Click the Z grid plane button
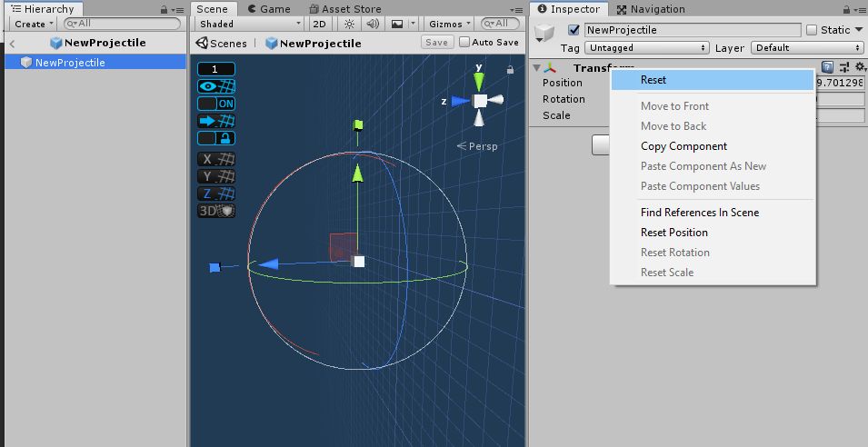The height and width of the screenshot is (447, 868). [x=216, y=194]
